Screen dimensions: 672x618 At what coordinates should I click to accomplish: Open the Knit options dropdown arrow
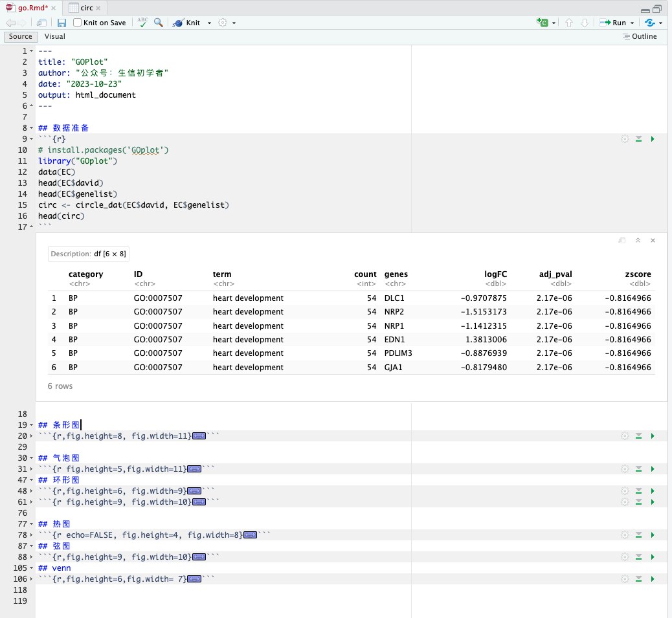tap(209, 23)
